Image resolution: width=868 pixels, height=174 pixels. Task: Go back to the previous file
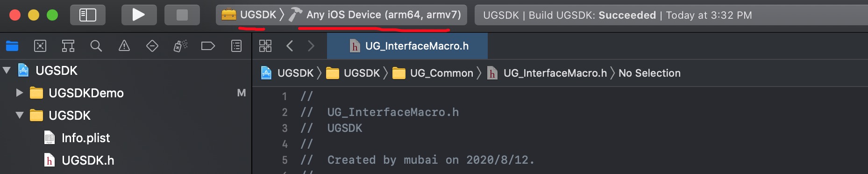290,46
